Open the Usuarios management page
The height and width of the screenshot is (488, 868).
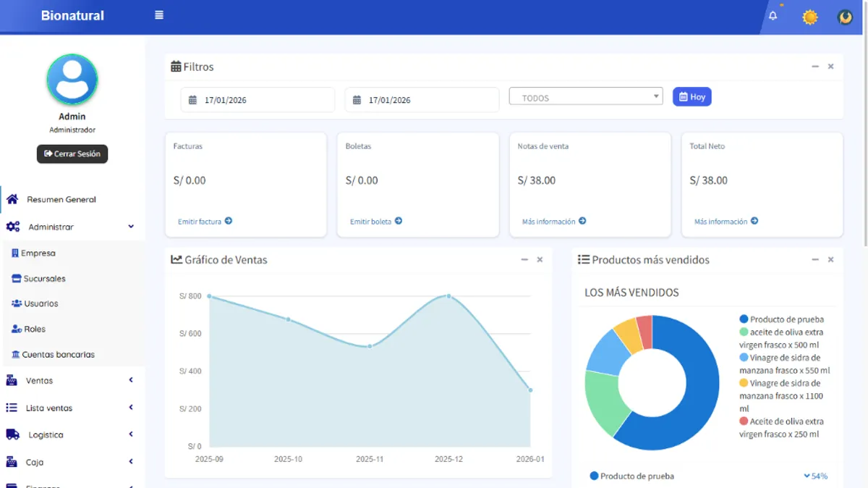point(41,303)
